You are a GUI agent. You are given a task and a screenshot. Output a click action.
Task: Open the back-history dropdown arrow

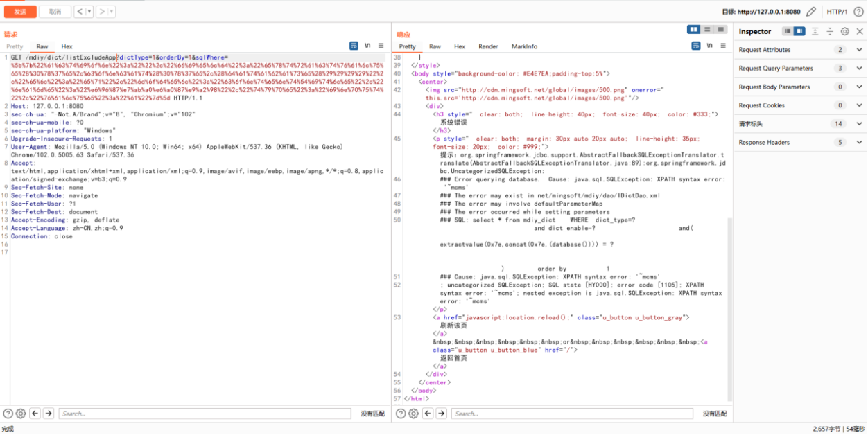tap(89, 12)
